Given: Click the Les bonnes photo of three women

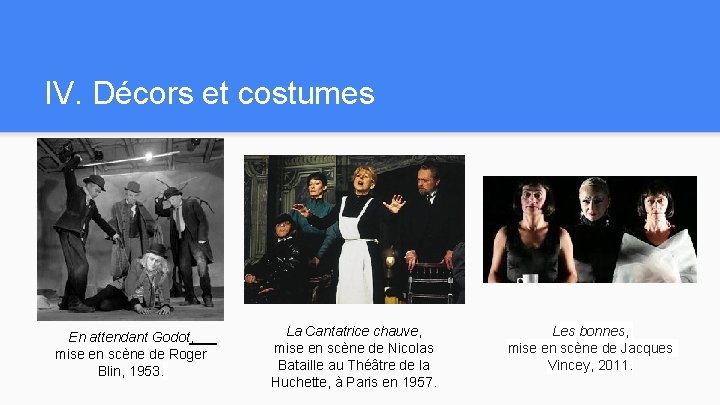Looking at the screenshot, I should (590, 229).
